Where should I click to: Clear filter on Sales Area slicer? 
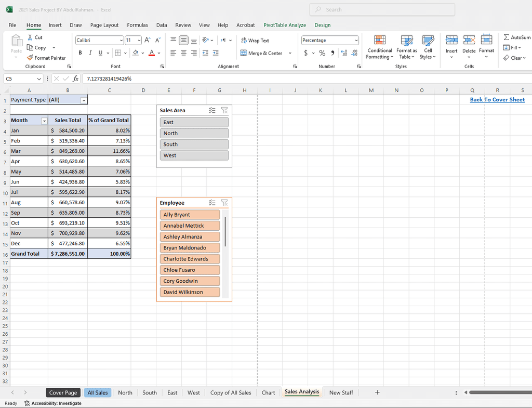tap(224, 110)
